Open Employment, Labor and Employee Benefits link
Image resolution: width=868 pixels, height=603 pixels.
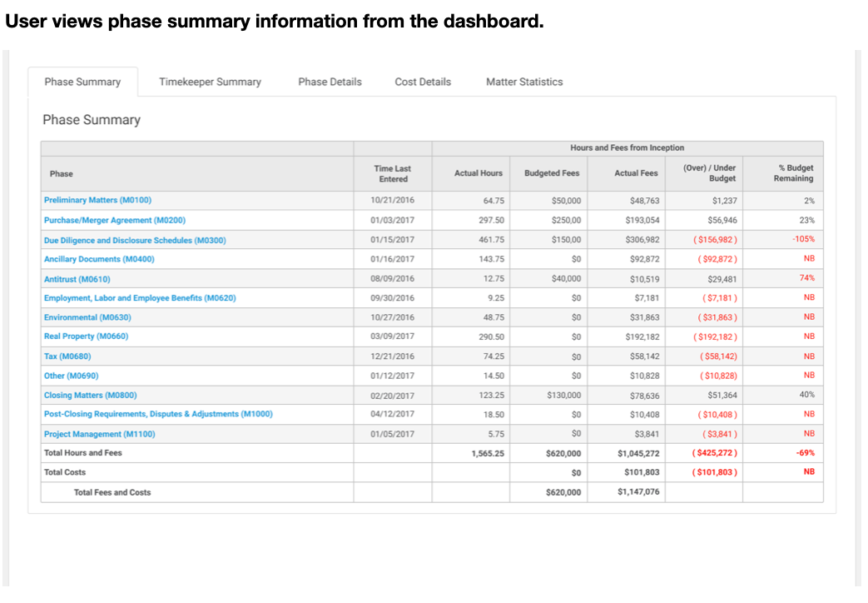click(x=140, y=298)
